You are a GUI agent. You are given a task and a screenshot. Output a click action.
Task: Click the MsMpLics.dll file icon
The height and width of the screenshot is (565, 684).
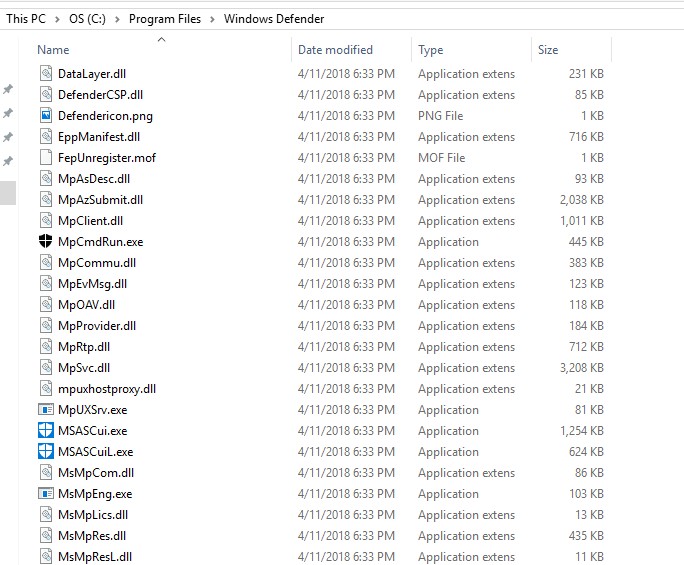pos(46,514)
